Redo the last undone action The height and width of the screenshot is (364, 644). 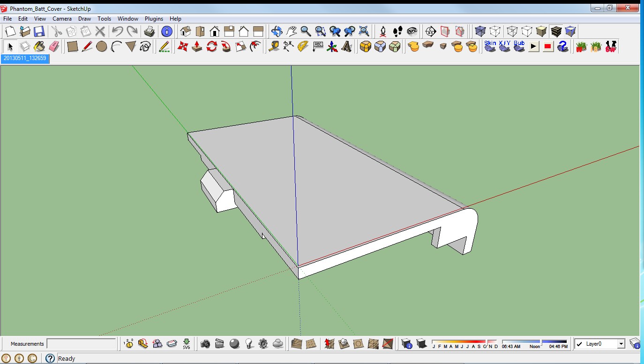point(132,31)
